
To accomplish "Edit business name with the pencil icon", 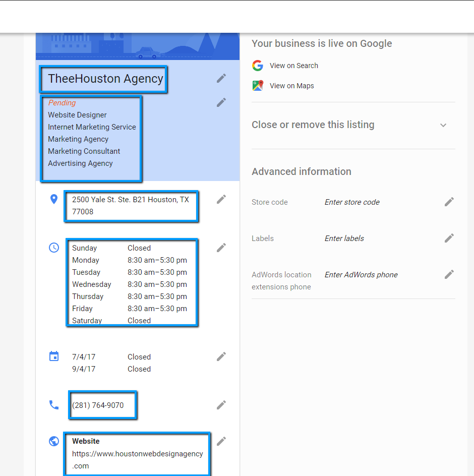I will [x=221, y=78].
